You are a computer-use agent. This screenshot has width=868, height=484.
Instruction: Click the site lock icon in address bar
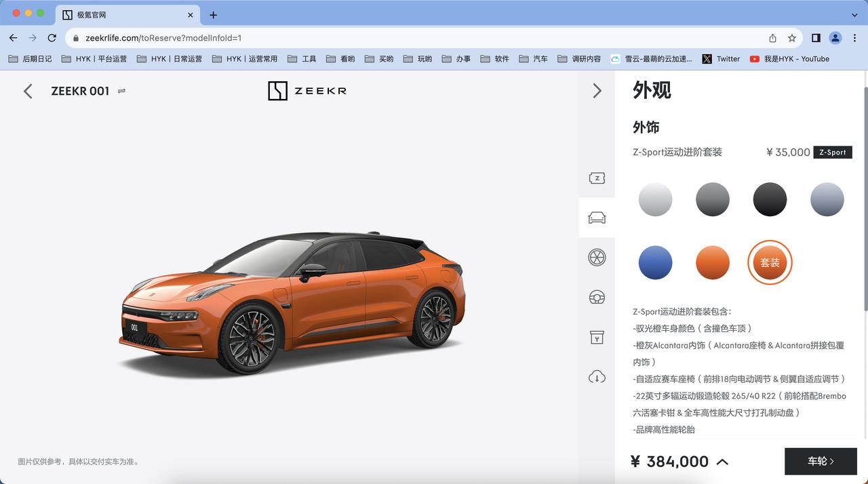pyautogui.click(x=76, y=38)
